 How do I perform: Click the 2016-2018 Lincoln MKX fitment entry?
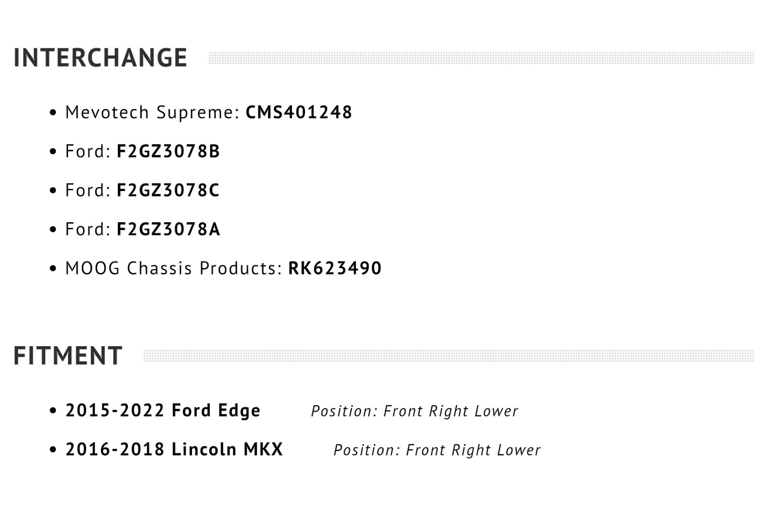coord(174,450)
